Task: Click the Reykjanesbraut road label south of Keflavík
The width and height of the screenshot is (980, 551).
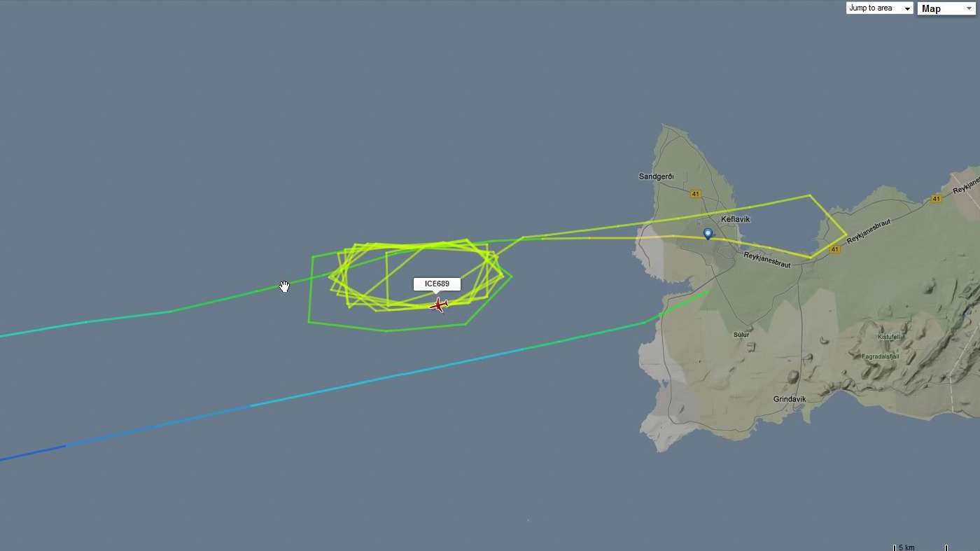Action: pyautogui.click(x=766, y=260)
